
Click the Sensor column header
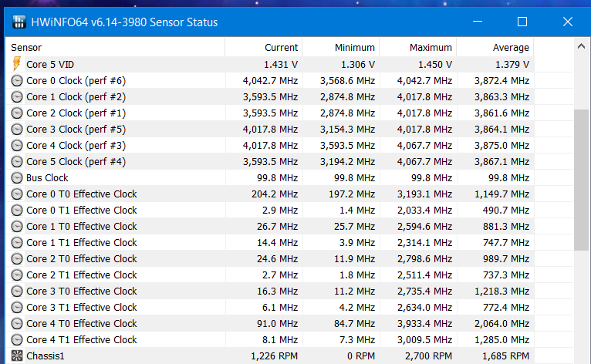[x=116, y=48]
